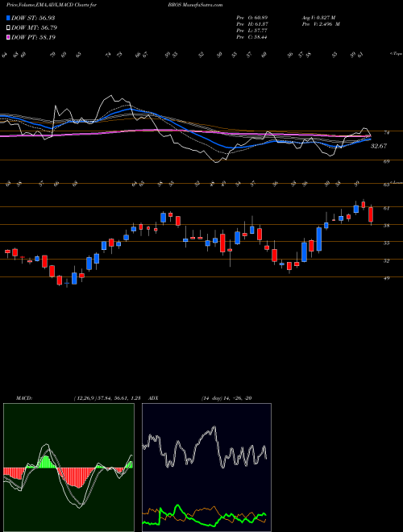
Task: Click the previous low value 'Pre L: 57.77'
Action: click(252, 31)
